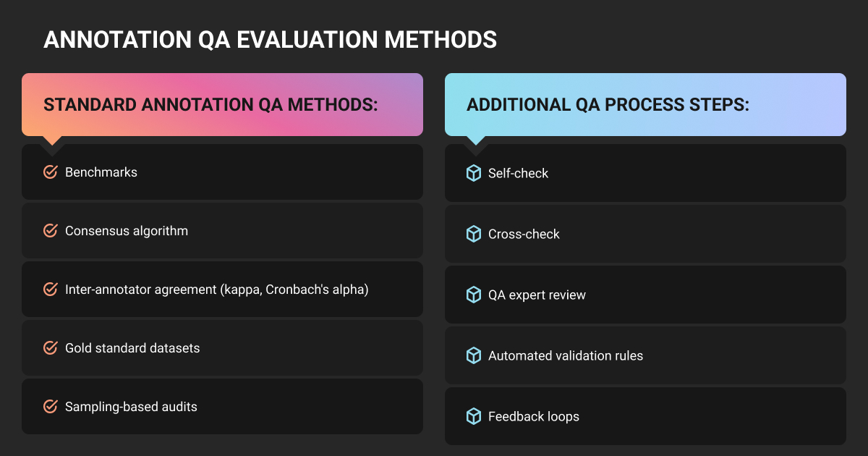The width and height of the screenshot is (868, 456).
Task: Click the cube icon beside Cross-check
Action: pos(474,235)
